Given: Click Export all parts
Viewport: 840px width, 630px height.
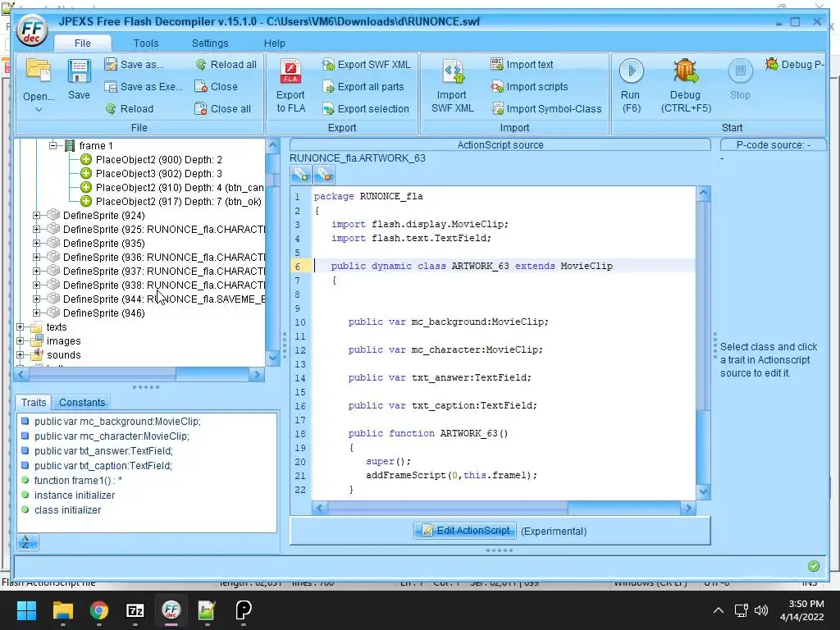Looking at the screenshot, I should pyautogui.click(x=363, y=87).
